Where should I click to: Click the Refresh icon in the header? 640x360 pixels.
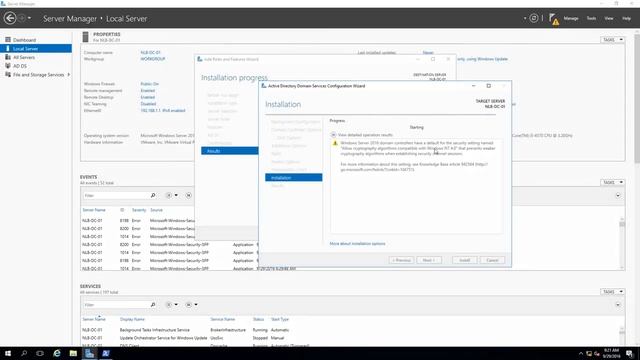533,18
